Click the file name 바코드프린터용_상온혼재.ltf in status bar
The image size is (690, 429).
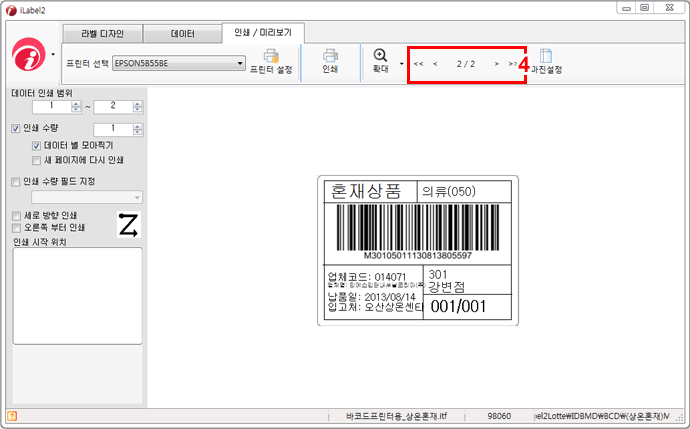(x=396, y=416)
